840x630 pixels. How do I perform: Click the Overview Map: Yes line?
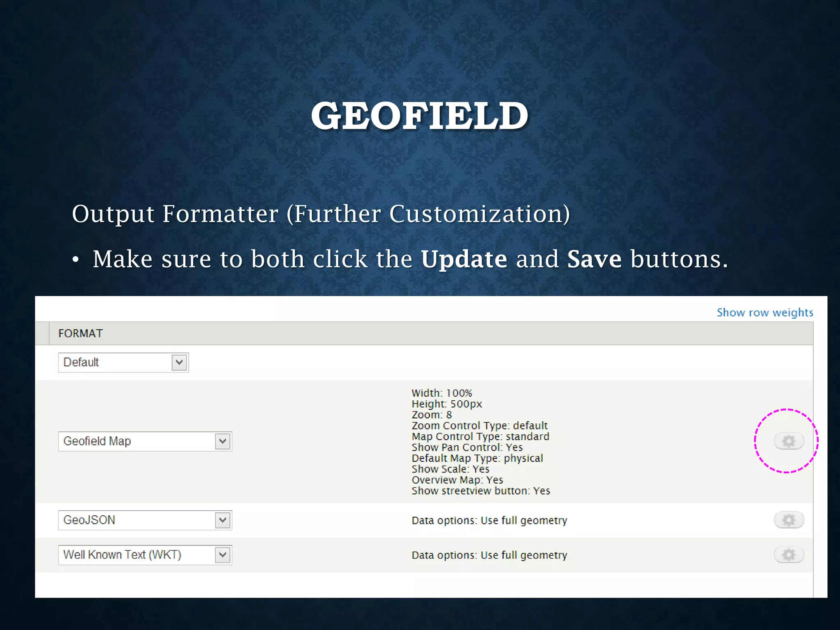click(x=457, y=480)
